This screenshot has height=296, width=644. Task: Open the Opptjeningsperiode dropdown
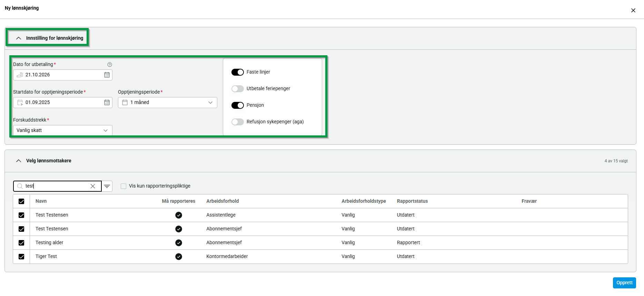168,103
